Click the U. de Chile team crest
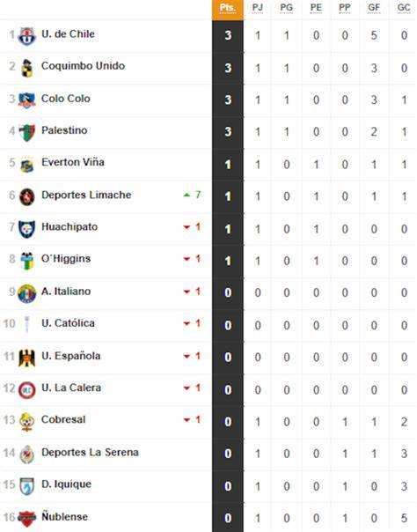The width and height of the screenshot is (417, 532). pyautogui.click(x=27, y=35)
